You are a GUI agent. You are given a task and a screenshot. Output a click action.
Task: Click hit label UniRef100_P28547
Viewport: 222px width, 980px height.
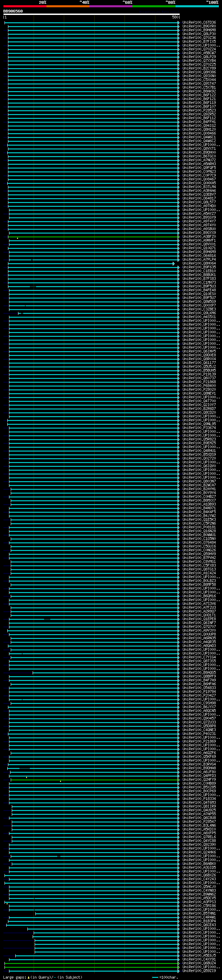(199, 821)
